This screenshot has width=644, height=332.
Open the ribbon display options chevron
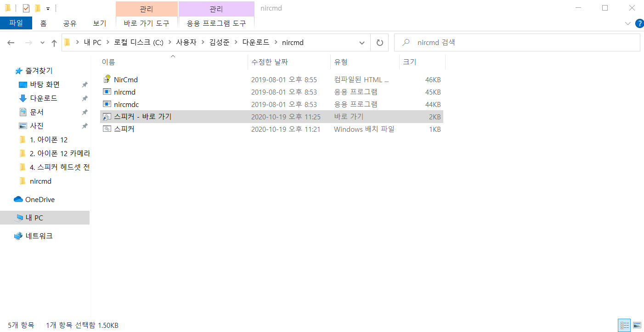tap(627, 23)
